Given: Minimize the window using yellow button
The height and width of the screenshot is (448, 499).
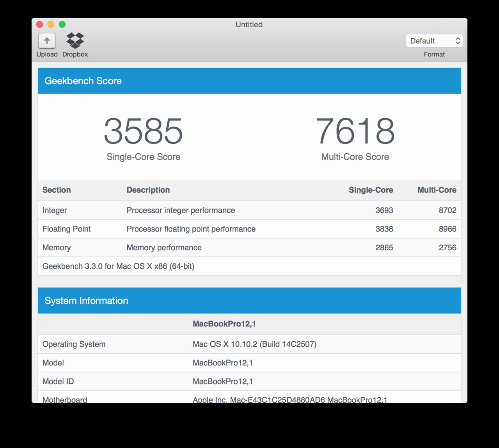Looking at the screenshot, I should coord(51,24).
